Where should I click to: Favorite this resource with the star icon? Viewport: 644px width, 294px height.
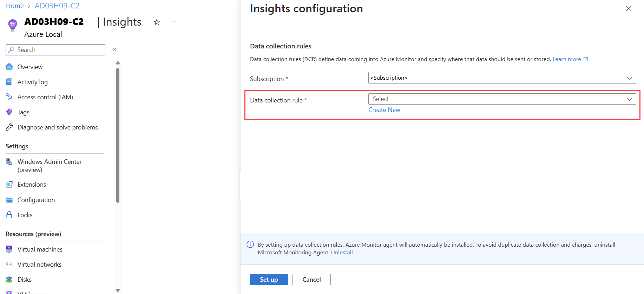[157, 22]
